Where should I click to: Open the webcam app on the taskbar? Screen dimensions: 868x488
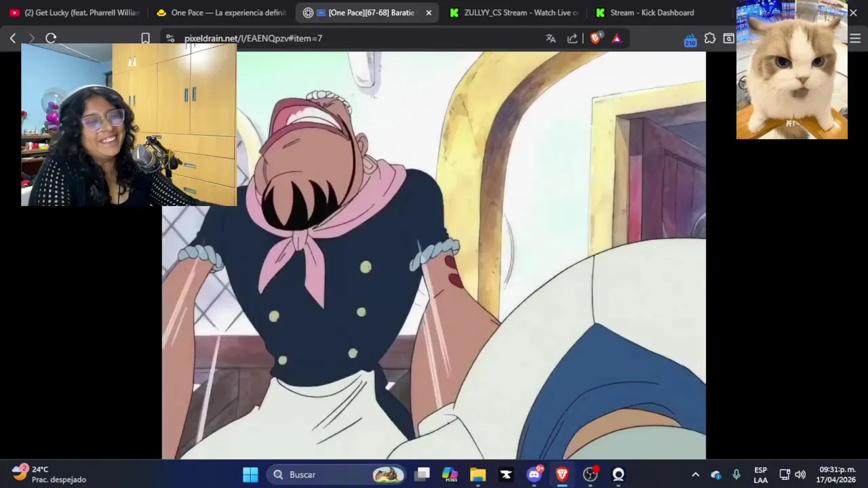tap(618, 474)
